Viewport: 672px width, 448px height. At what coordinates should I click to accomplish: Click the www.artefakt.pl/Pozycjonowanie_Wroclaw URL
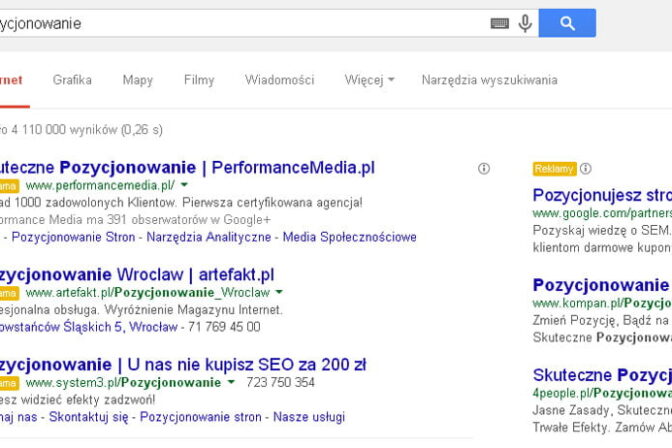click(x=148, y=293)
